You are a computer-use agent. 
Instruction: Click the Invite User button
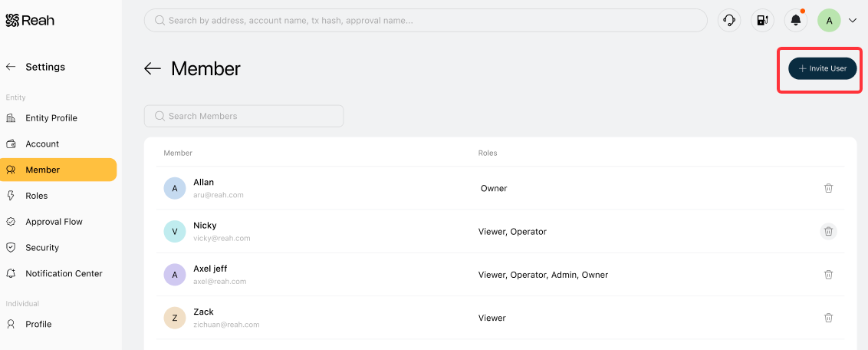coord(823,68)
